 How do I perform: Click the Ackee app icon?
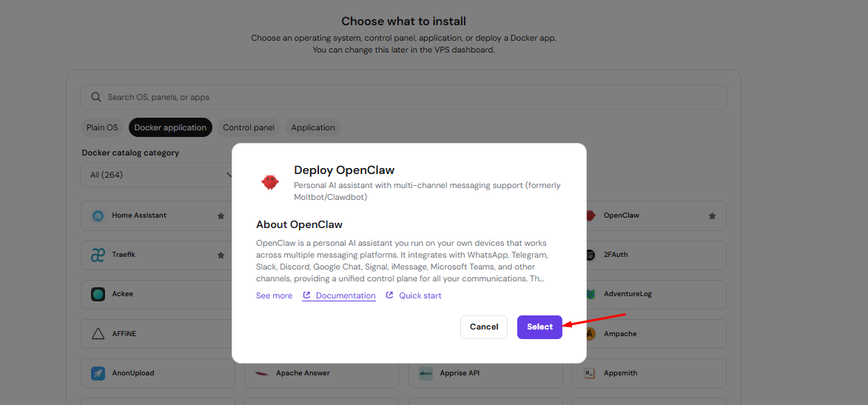coord(98,294)
